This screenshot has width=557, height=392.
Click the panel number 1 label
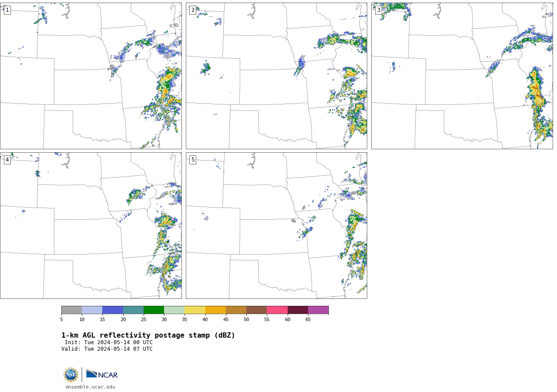click(7, 10)
